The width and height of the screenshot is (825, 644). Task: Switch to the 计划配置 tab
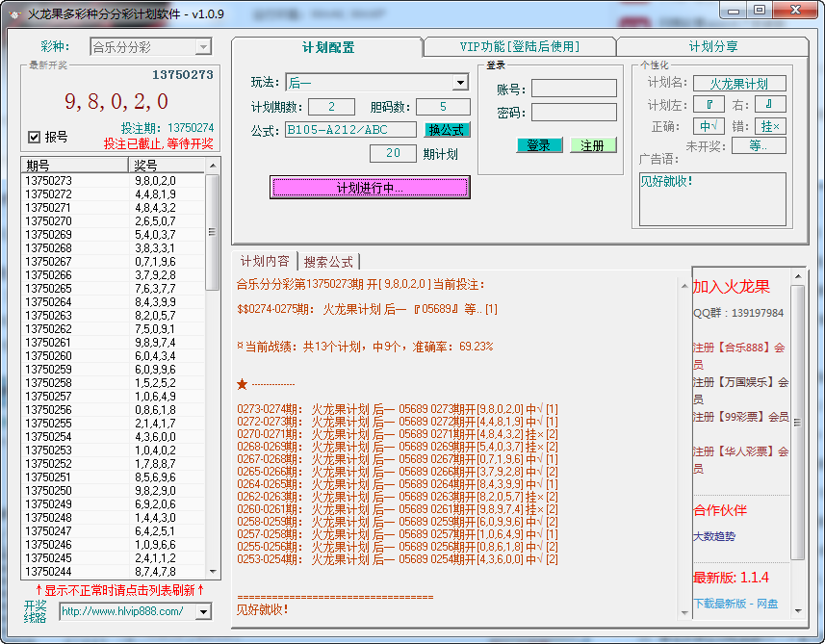coord(328,47)
